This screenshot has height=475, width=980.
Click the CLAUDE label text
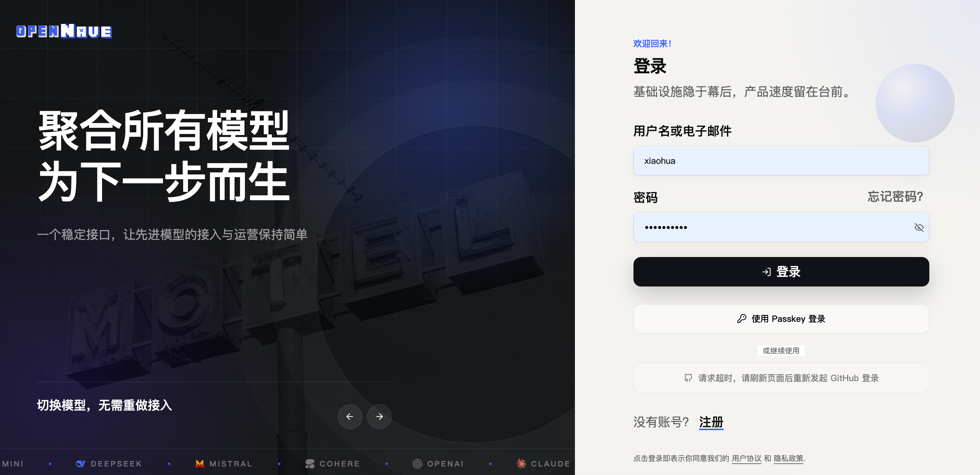click(550, 464)
